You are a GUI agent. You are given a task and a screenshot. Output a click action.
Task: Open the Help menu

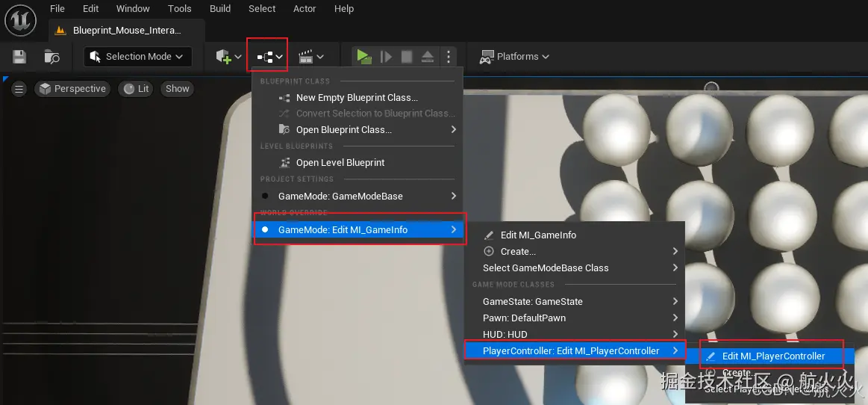[344, 9]
